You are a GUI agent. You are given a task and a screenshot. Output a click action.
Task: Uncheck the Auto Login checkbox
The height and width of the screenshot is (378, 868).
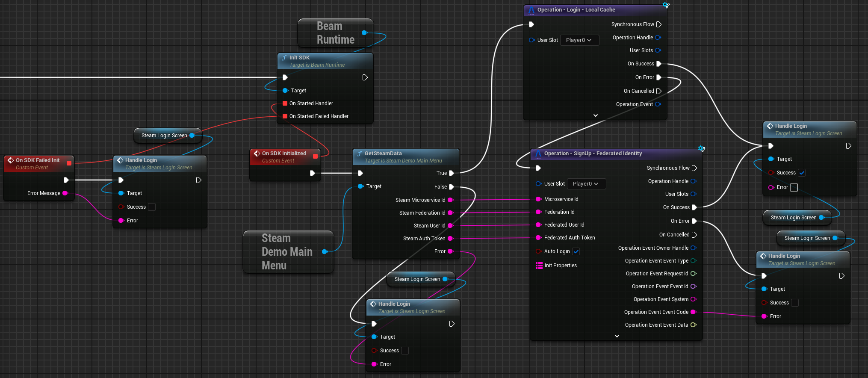(576, 251)
